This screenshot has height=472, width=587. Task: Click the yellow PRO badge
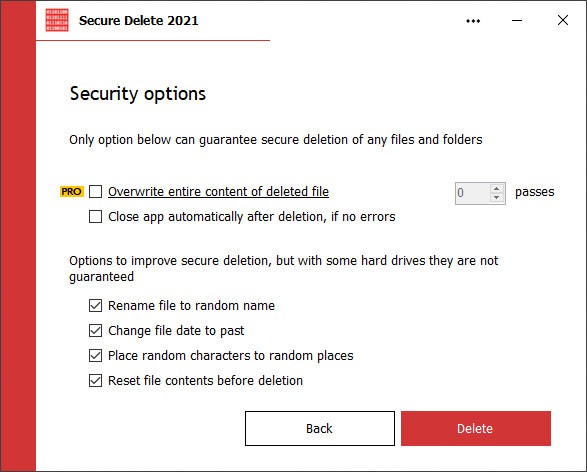72,192
